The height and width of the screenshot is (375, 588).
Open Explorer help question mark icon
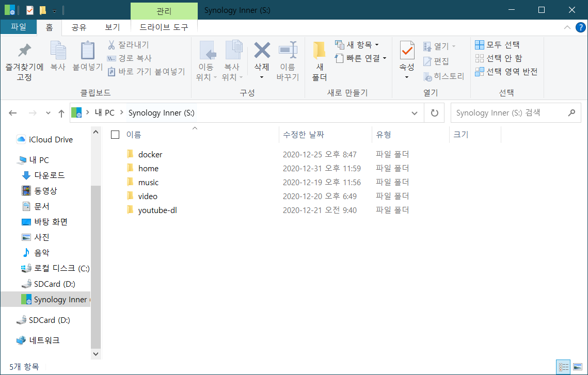pos(580,27)
